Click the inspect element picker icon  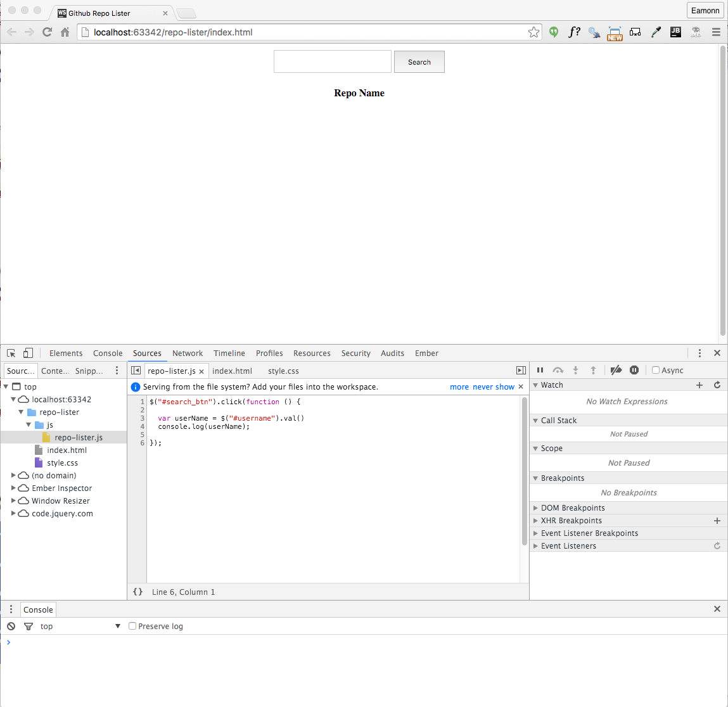[x=11, y=353]
